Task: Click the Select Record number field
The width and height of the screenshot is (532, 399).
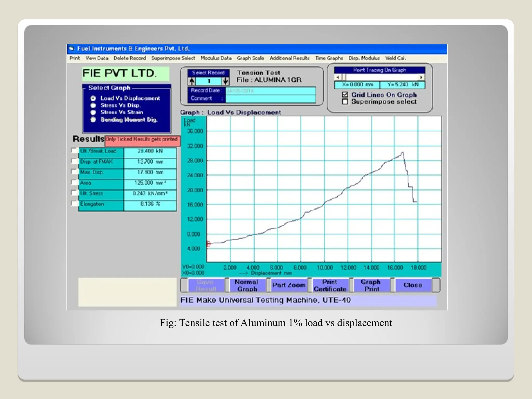Action: pos(209,81)
